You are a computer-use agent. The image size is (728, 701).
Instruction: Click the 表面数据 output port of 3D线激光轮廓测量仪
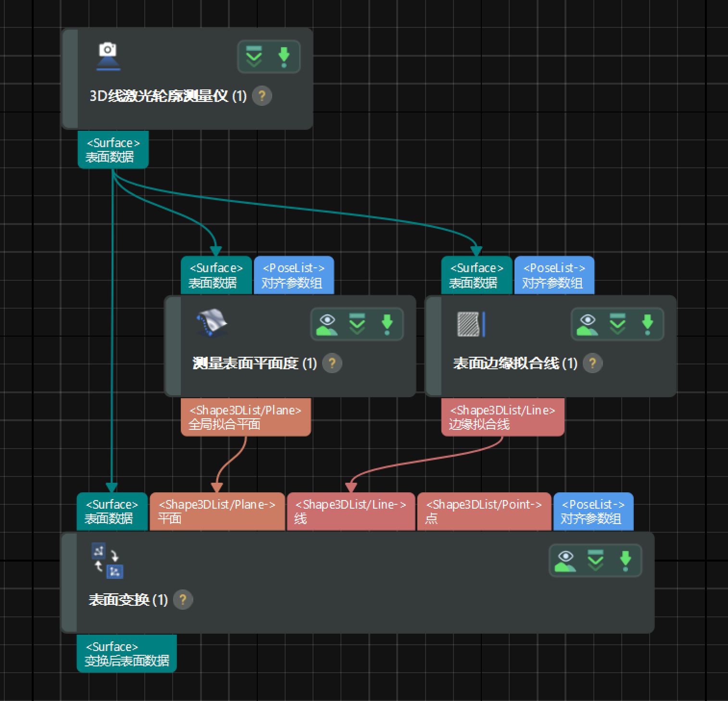tap(113, 150)
